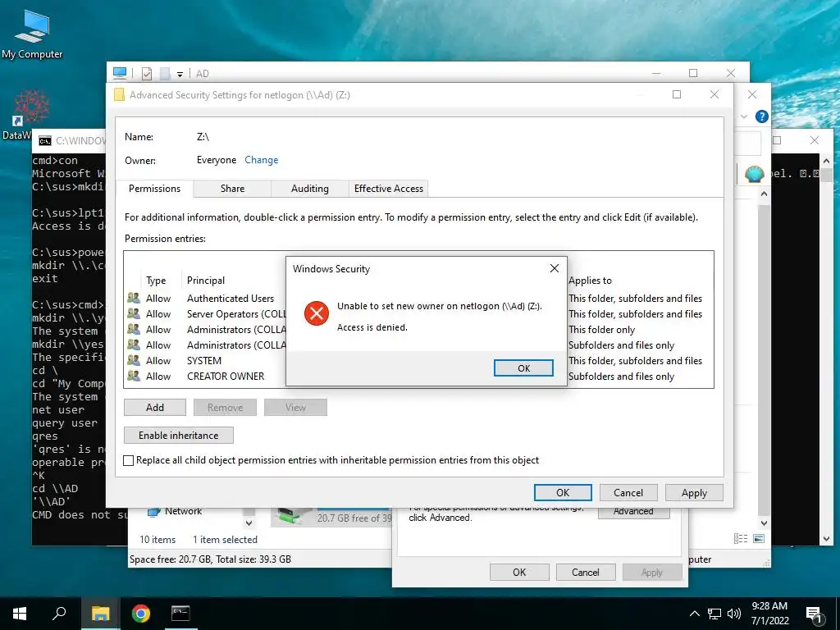Click the Change owner link
The image size is (840, 630).
point(262,160)
